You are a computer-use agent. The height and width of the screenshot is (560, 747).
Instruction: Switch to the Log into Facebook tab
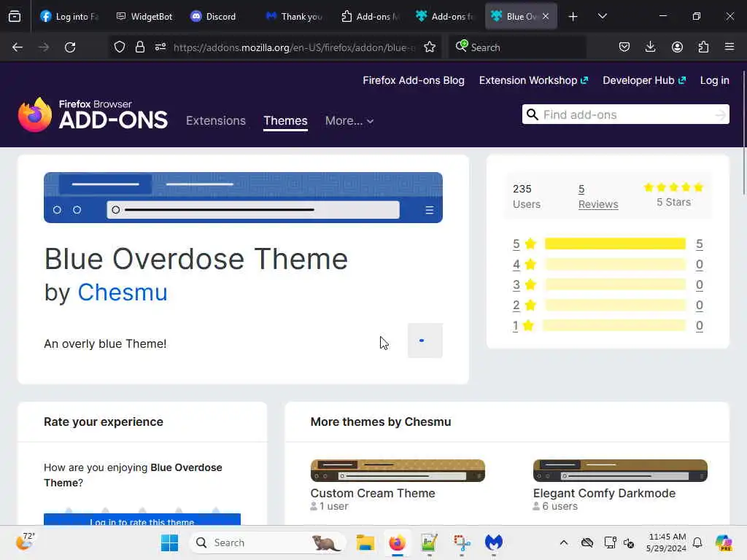[x=69, y=16]
